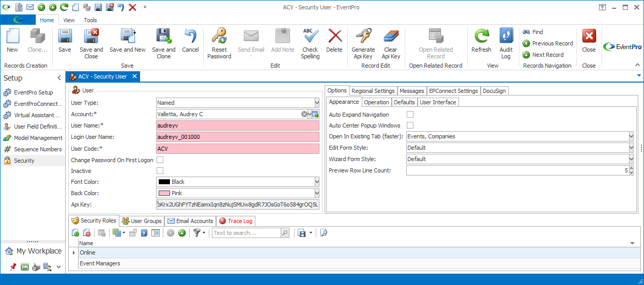Open the quick access toolbar customize dropdown
Screen dimensions: 644x285
[145, 7]
